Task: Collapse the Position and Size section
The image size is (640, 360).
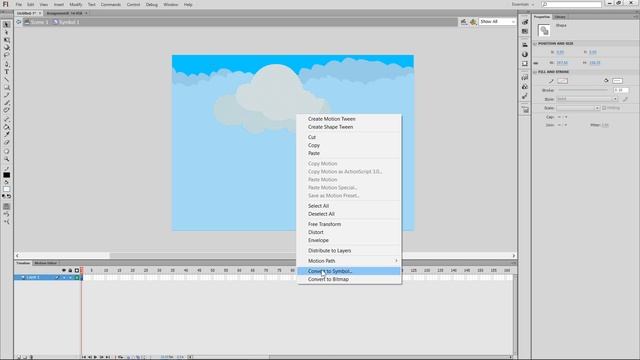Action: 535,44
